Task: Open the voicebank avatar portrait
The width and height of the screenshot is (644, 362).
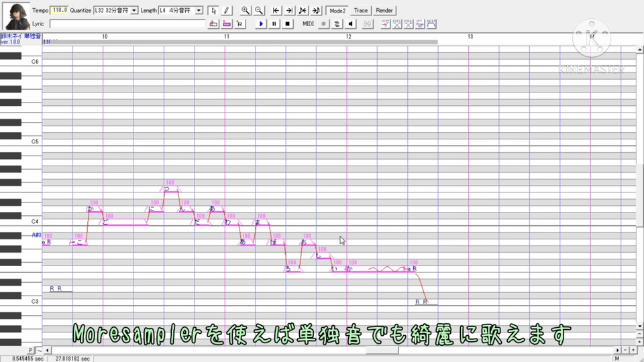Action: (16, 16)
